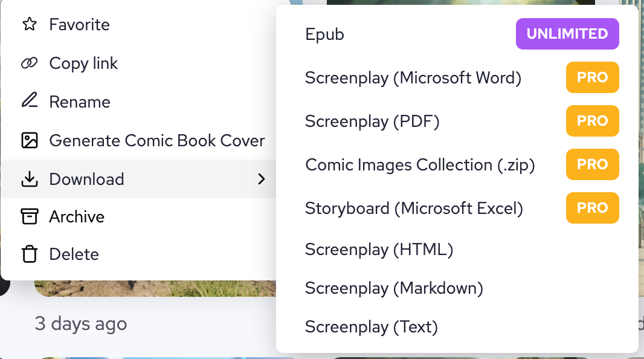644x359 pixels.
Task: Select Epub download format
Action: coord(324,34)
